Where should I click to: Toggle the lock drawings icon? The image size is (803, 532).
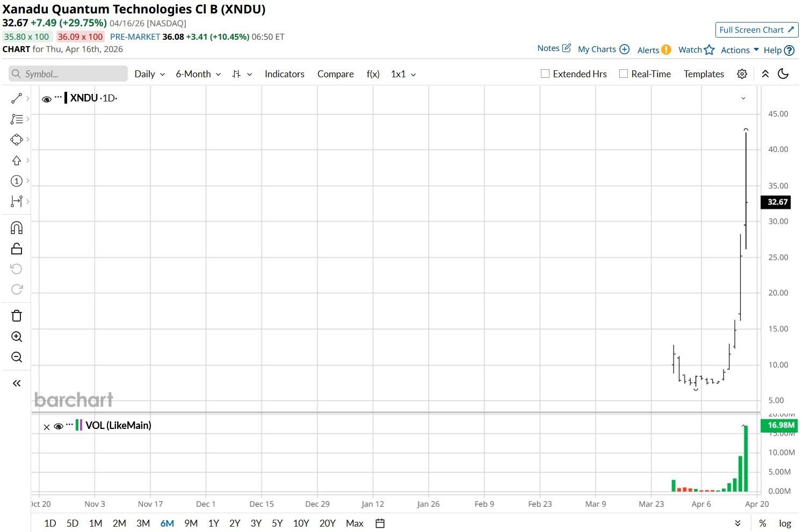click(x=17, y=249)
